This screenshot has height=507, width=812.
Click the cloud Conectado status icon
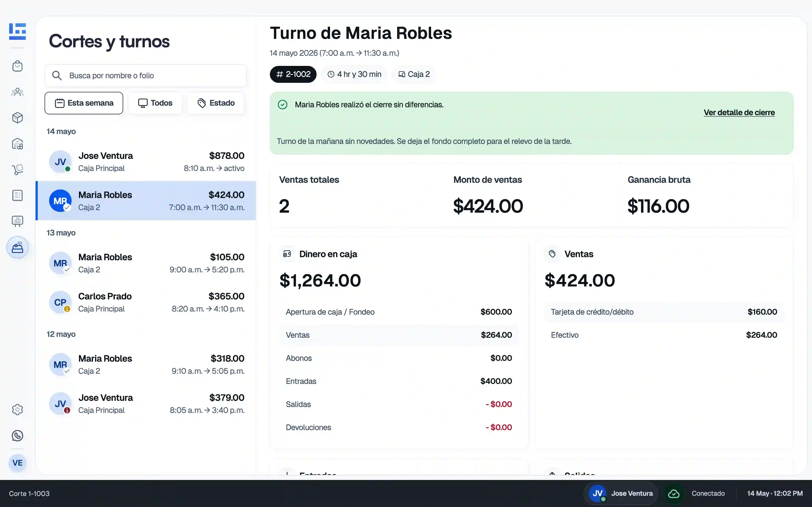point(674,493)
